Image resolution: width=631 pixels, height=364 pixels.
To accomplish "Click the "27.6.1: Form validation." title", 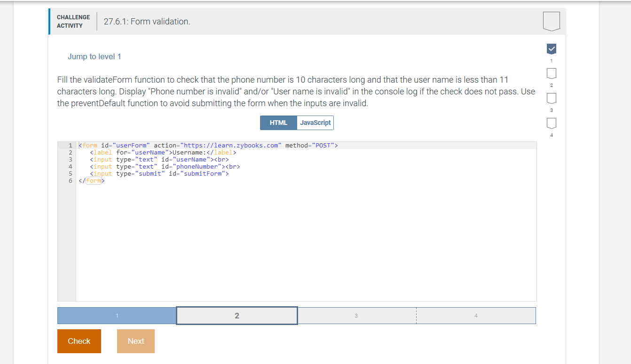I will point(147,22).
